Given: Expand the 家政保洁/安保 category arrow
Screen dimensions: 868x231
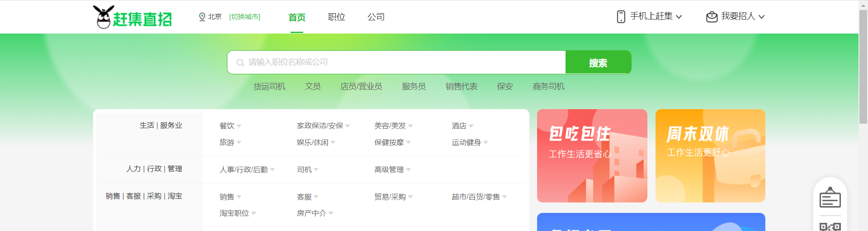Looking at the screenshot, I should (x=348, y=126).
